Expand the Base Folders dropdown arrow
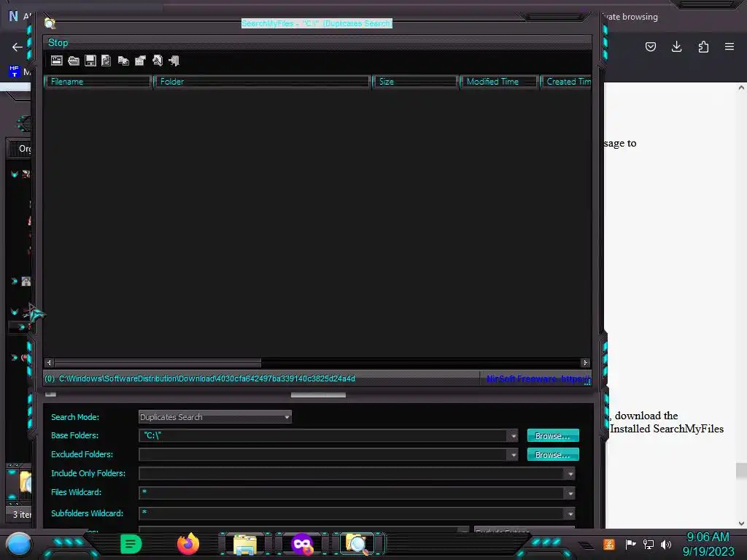 [x=513, y=436]
